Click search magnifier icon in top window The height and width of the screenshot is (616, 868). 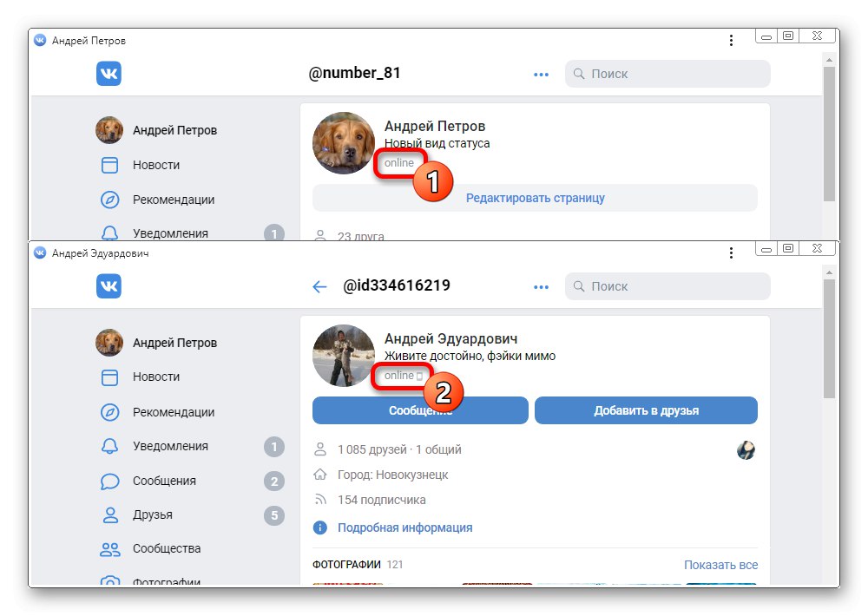pos(578,74)
